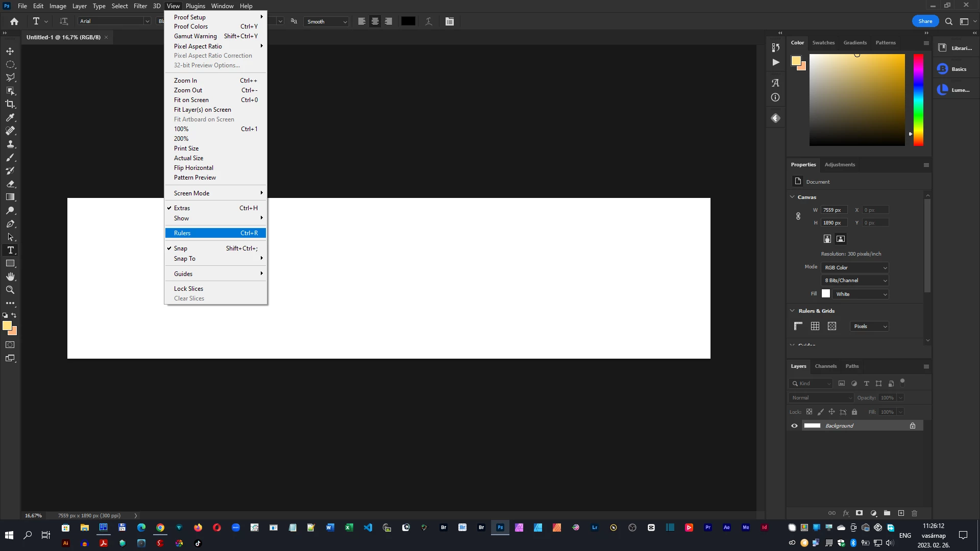The image size is (980, 551).
Task: Open the RGB Color mode dropdown
Action: (x=855, y=267)
